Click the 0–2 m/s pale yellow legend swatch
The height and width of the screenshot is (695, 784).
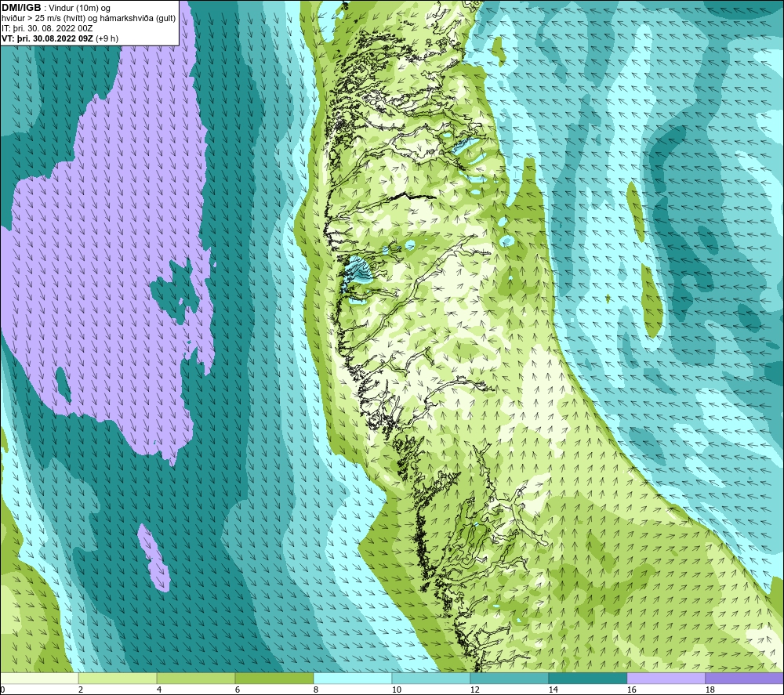click(x=39, y=678)
